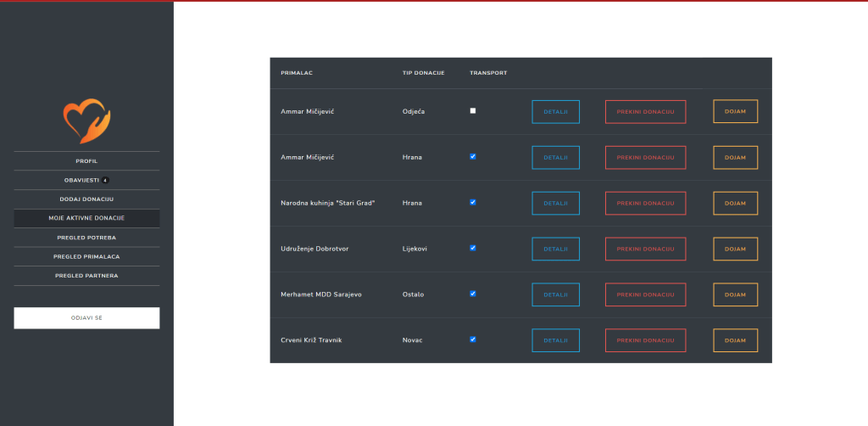Click the Obavijesti notification count badge
Viewport: 868px width, 426px height.
coord(105,180)
